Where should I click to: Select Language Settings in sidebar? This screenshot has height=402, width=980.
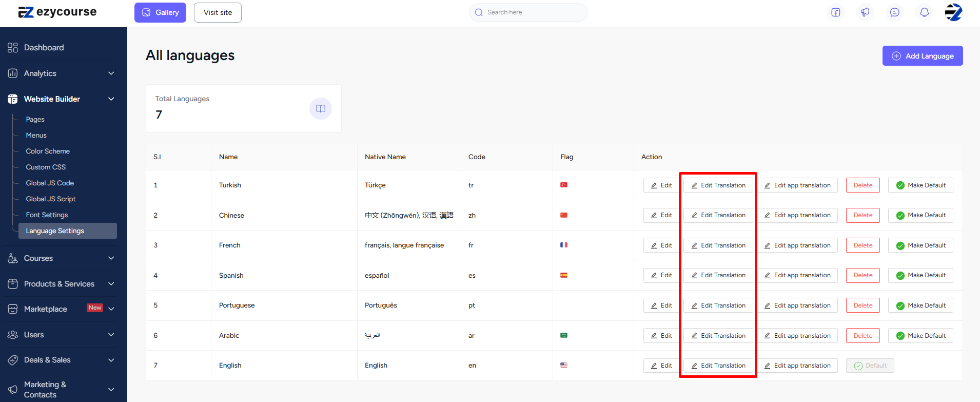[x=68, y=231]
